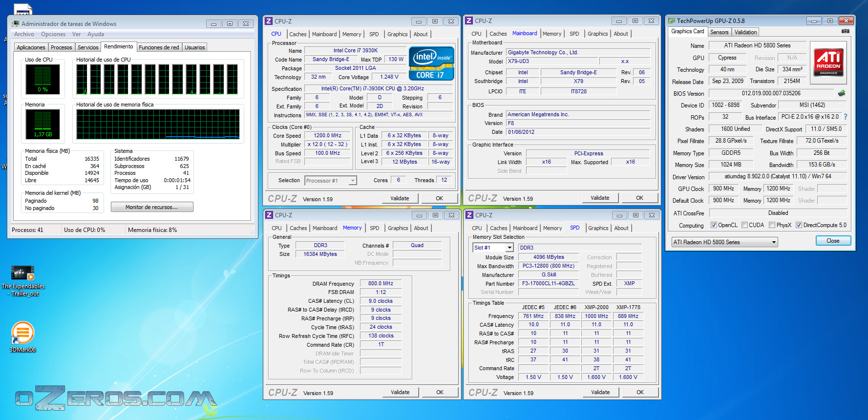Click the Task Manager title bar icon

pos(15,23)
